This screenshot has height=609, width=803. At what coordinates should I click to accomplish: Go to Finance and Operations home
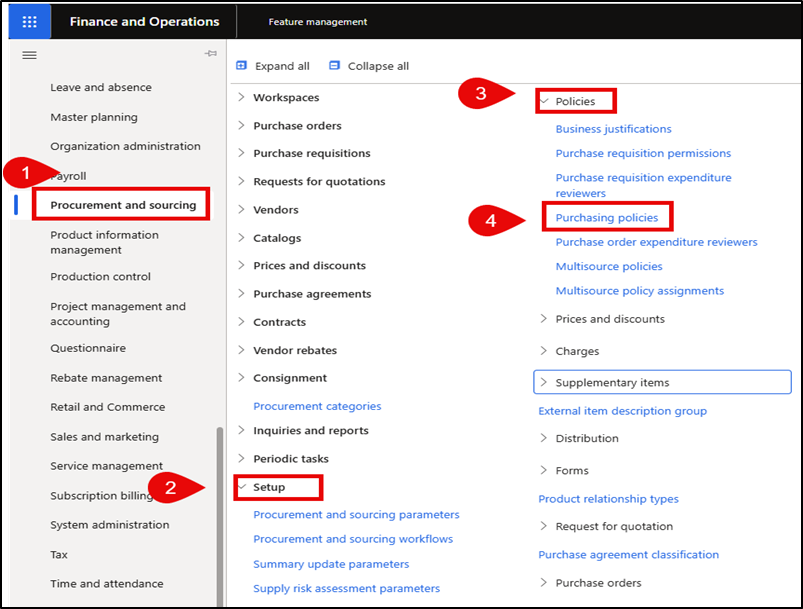(144, 21)
